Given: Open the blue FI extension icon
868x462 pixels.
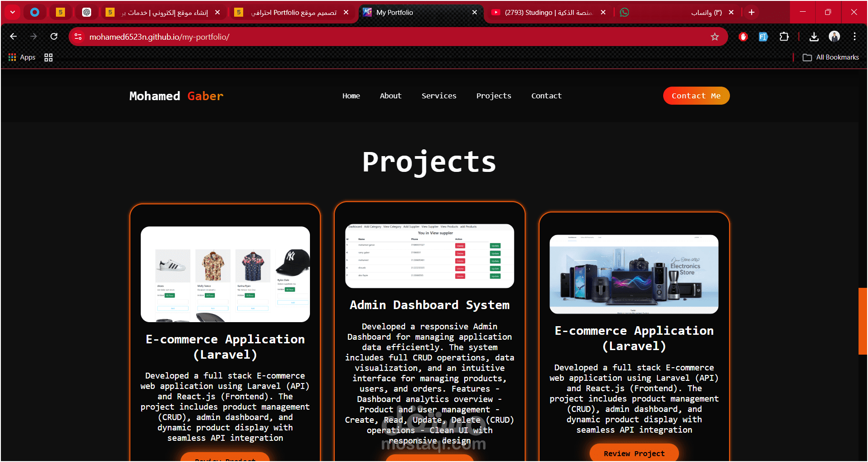Looking at the screenshot, I should coord(763,37).
